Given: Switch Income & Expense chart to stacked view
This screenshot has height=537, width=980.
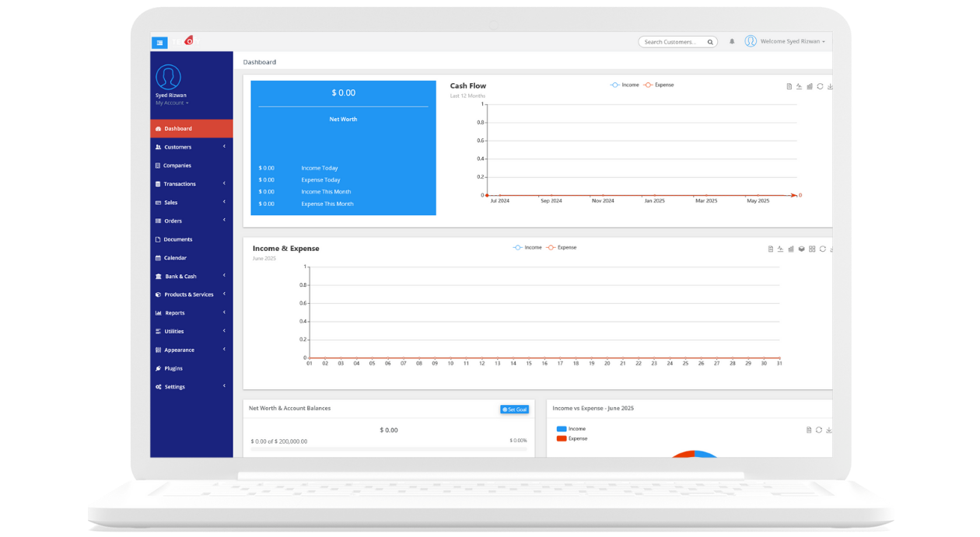Looking at the screenshot, I should pos(801,249).
